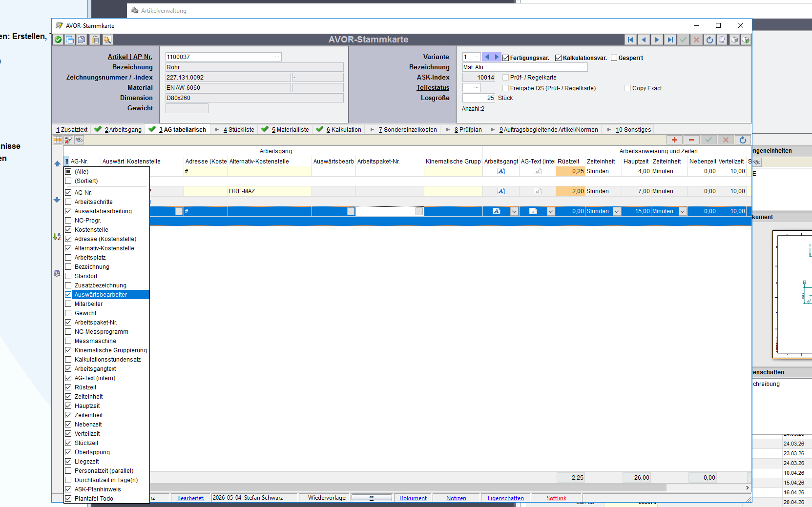Check the Bezeichnung column option
Image resolution: width=812 pixels, height=507 pixels.
[68, 267]
